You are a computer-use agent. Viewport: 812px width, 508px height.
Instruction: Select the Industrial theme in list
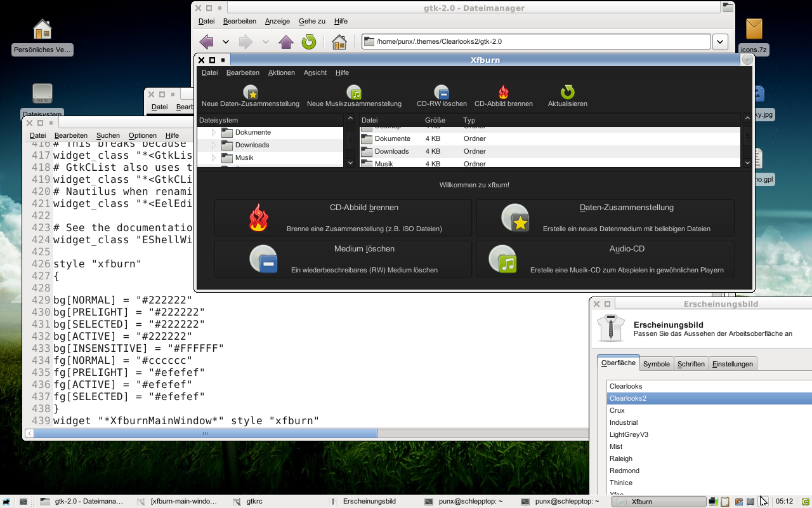point(624,422)
